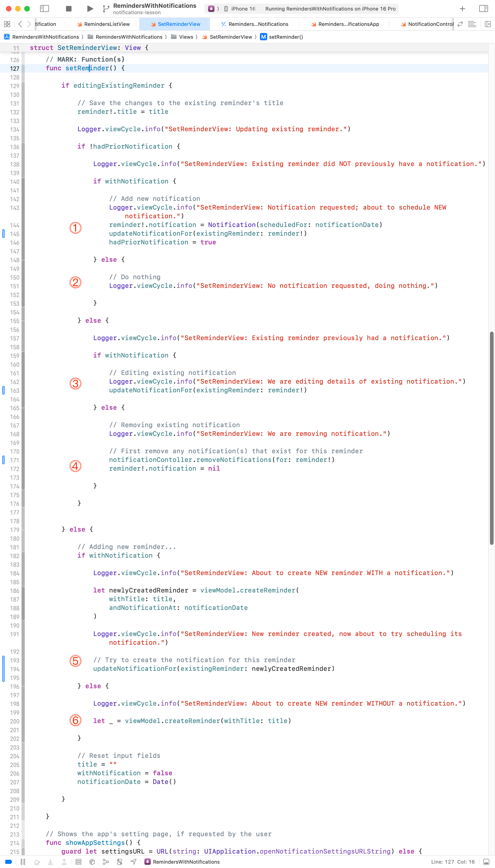495x868 pixels.
Task: Click the vertical editor scrollbar thumb
Action: tap(491, 438)
